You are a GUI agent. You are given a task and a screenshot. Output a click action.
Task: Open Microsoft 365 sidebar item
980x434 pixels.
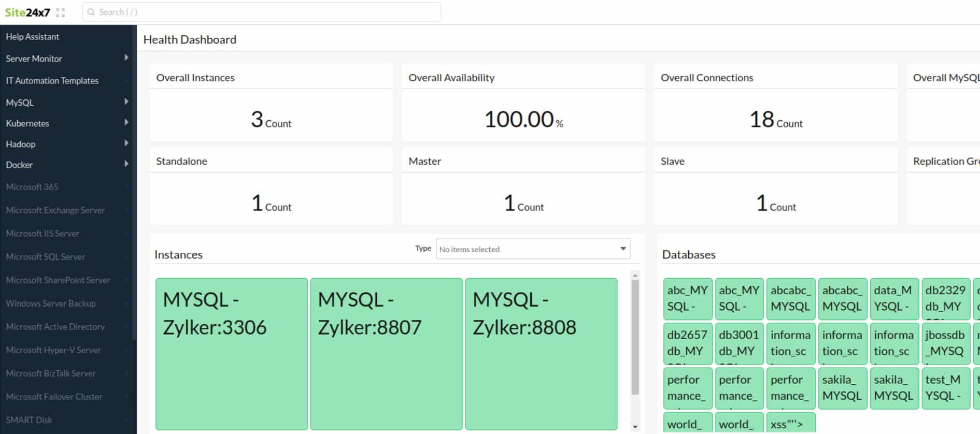point(32,186)
